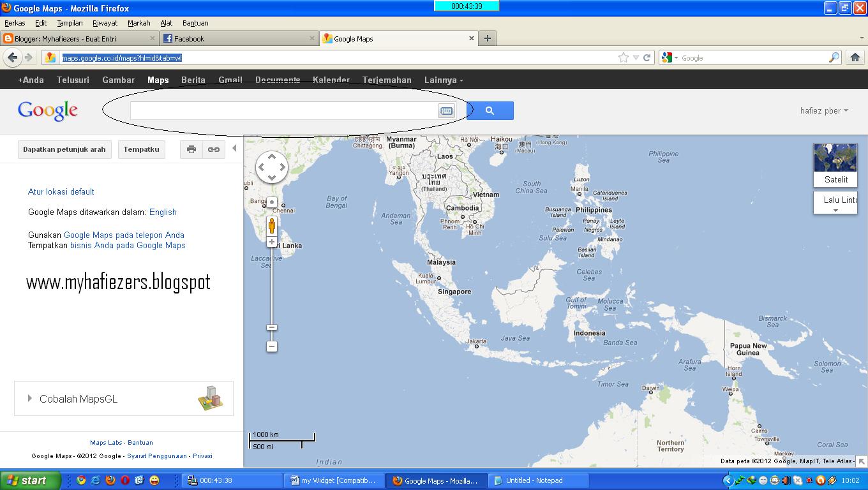Screen dimensions: 868x490
Task: Go back with Firefox back arrow
Action: (x=13, y=57)
